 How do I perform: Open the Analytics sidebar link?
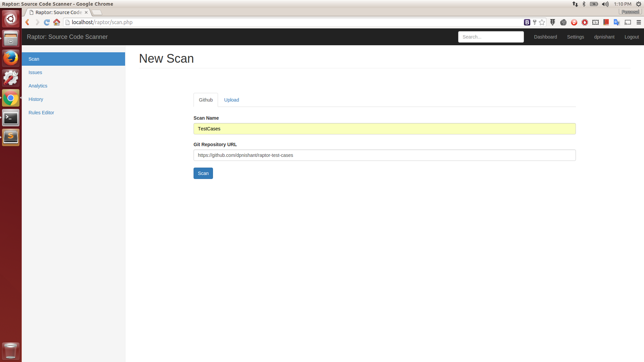(38, 86)
